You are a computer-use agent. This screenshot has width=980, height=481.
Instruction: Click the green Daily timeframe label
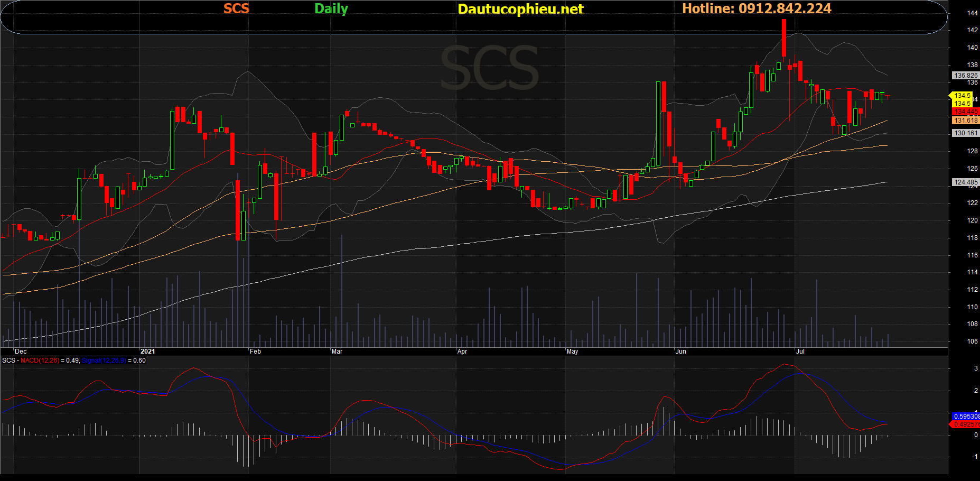pos(331,9)
